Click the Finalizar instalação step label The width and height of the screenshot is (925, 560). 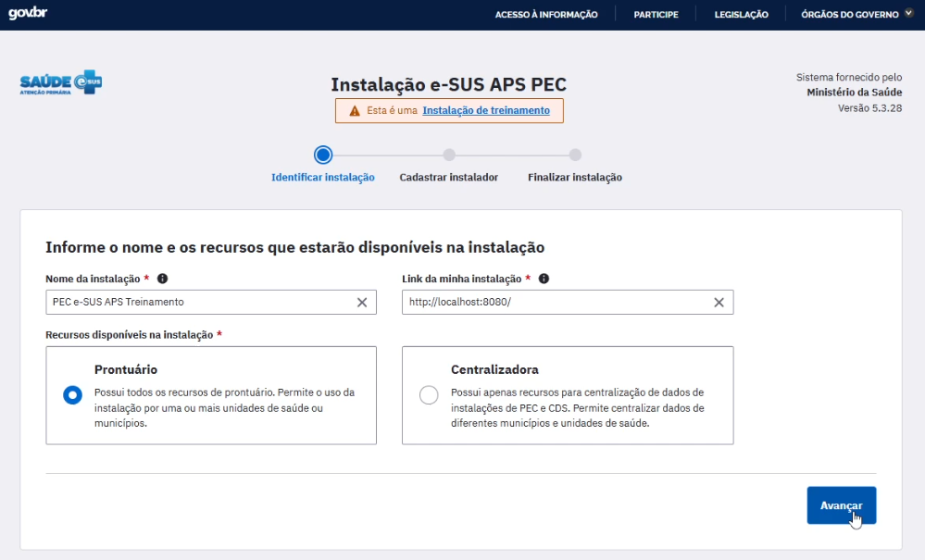(575, 178)
